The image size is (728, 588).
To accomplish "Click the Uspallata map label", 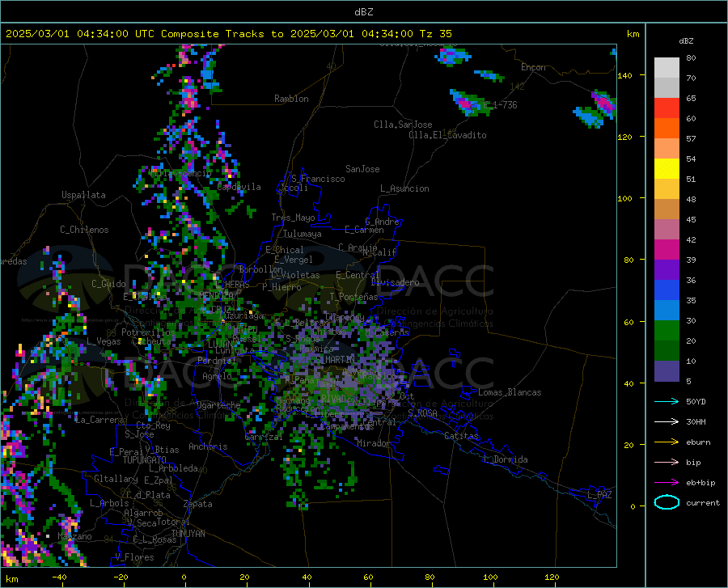I will coord(83,195).
